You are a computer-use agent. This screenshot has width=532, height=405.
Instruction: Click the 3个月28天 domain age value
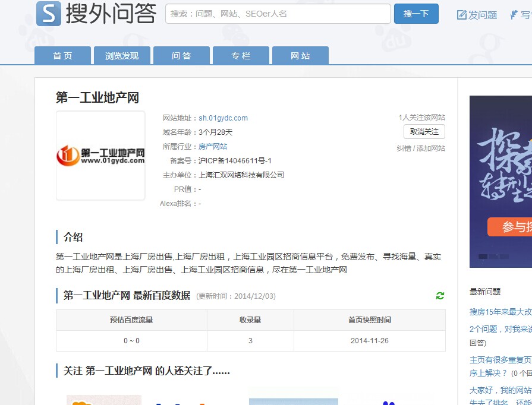click(x=215, y=132)
